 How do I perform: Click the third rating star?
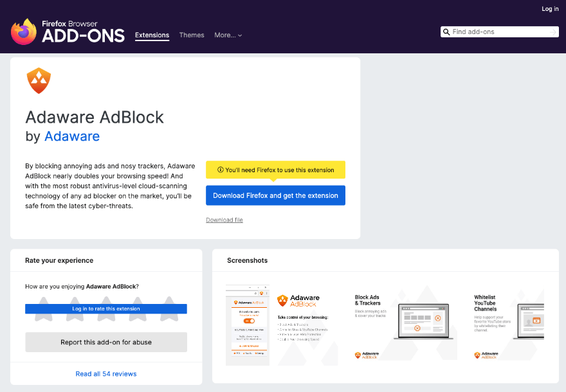click(106, 300)
